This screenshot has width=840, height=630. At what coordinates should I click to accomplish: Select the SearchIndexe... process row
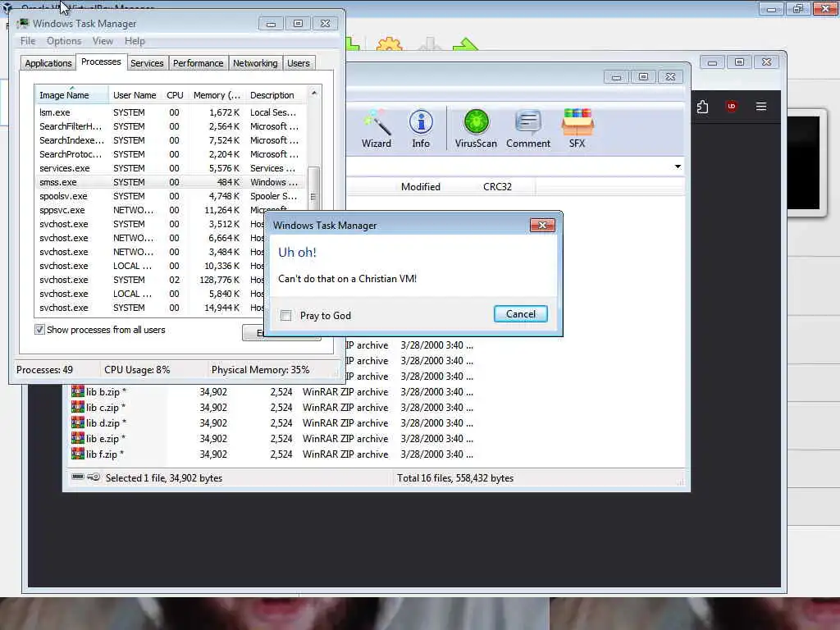tap(171, 140)
